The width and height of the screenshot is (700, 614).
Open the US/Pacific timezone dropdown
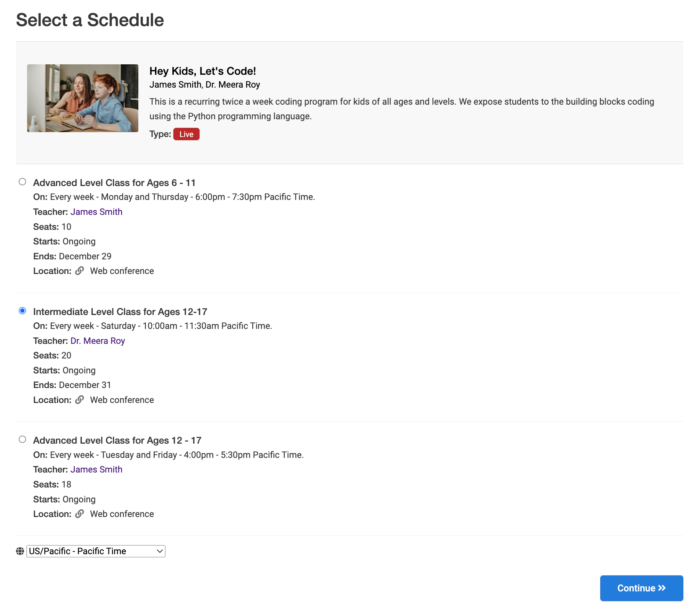click(x=96, y=551)
